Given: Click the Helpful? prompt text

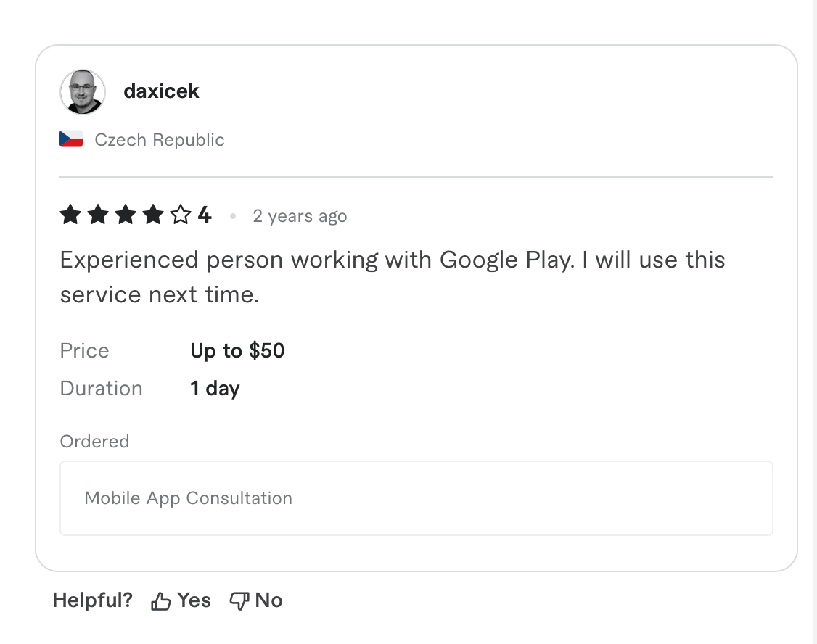Looking at the screenshot, I should click(92, 600).
